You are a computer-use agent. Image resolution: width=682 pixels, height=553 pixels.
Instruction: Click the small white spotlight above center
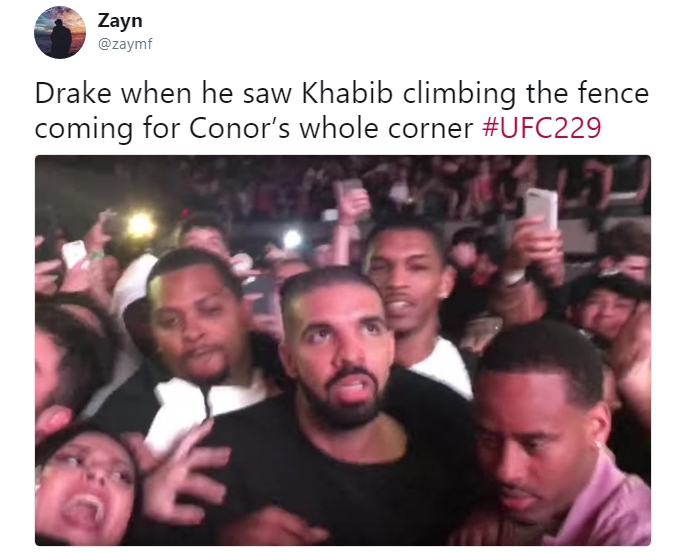(x=292, y=239)
